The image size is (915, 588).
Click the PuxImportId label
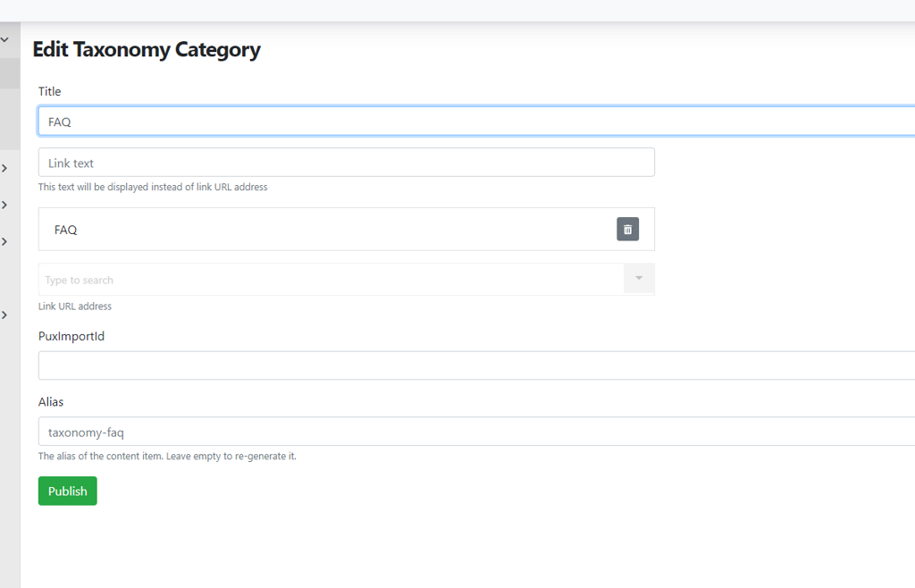[x=71, y=336]
